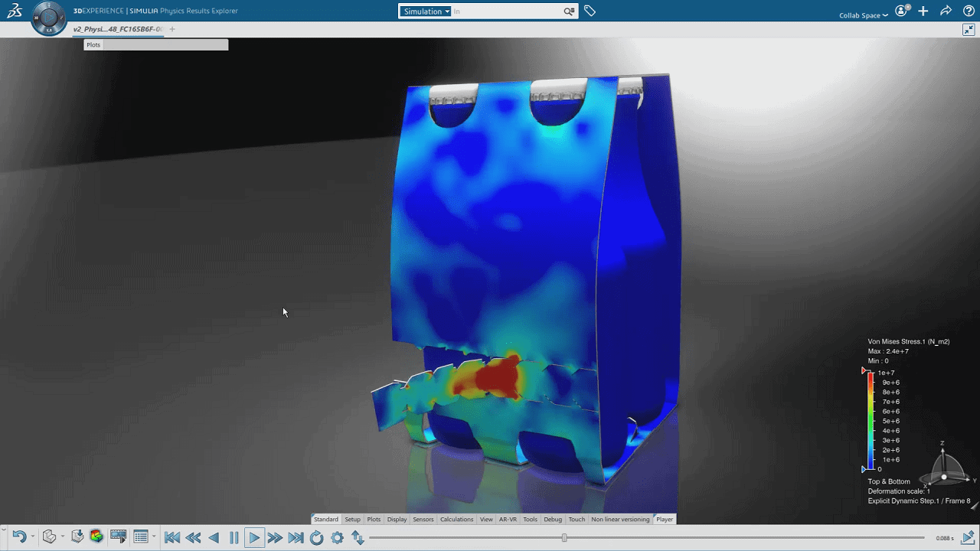Switch to the Sensors toolbar tab

423,519
